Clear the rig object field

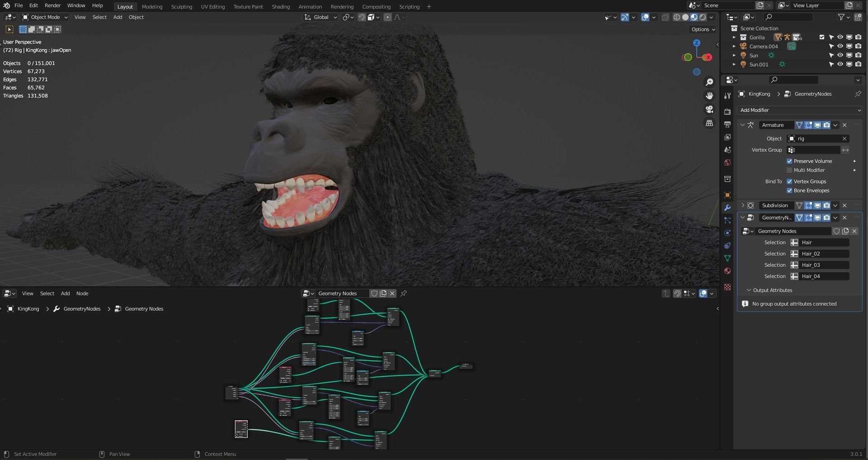coord(844,139)
